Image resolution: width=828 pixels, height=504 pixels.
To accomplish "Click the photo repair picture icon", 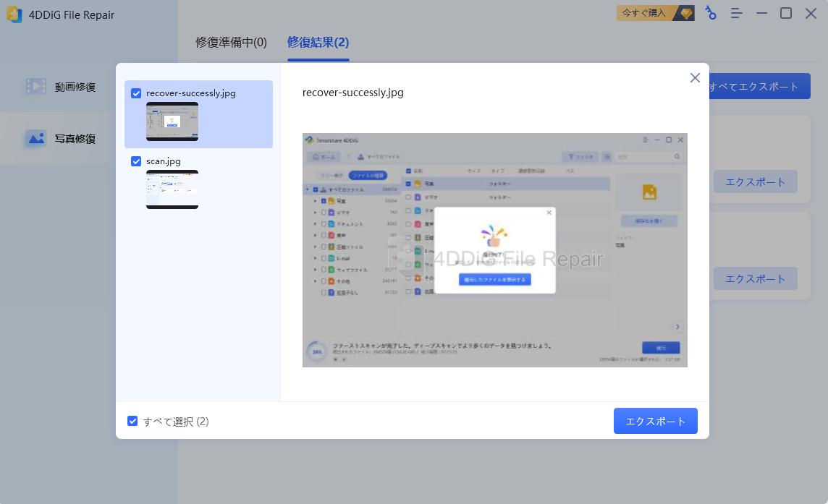I will coord(36,138).
